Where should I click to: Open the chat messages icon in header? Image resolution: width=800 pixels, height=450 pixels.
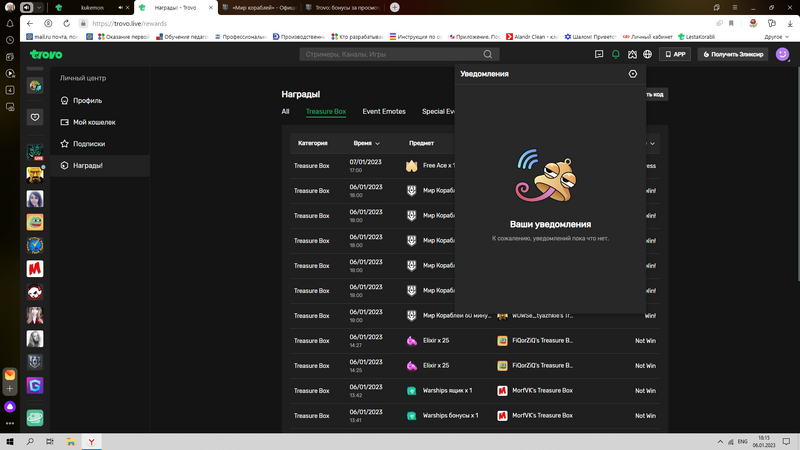click(599, 54)
